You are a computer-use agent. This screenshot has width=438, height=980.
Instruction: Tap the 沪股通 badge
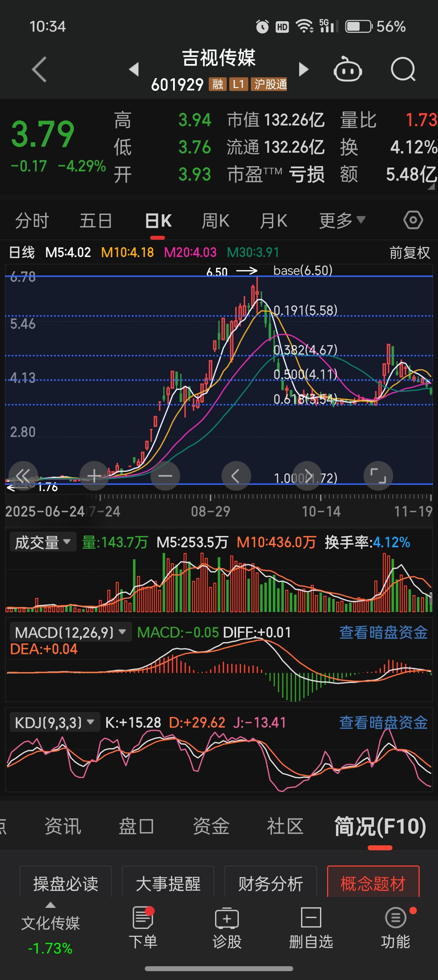269,84
